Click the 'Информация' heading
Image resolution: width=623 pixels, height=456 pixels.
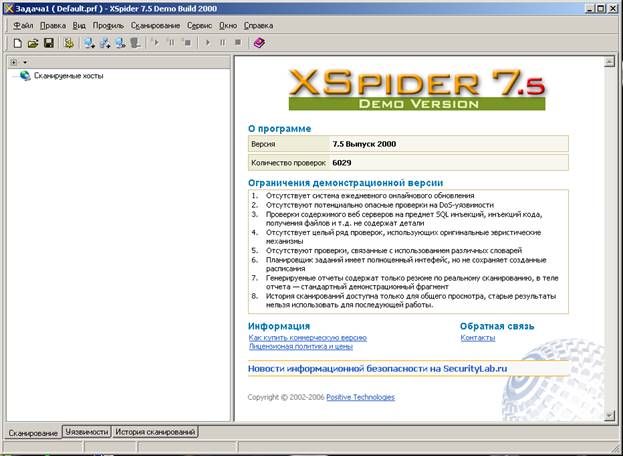[279, 326]
